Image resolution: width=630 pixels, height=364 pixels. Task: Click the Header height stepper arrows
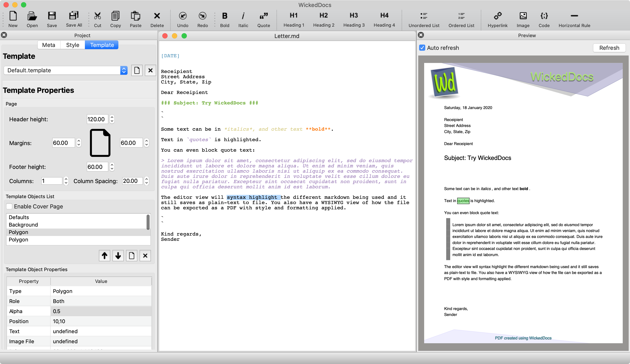pos(112,119)
